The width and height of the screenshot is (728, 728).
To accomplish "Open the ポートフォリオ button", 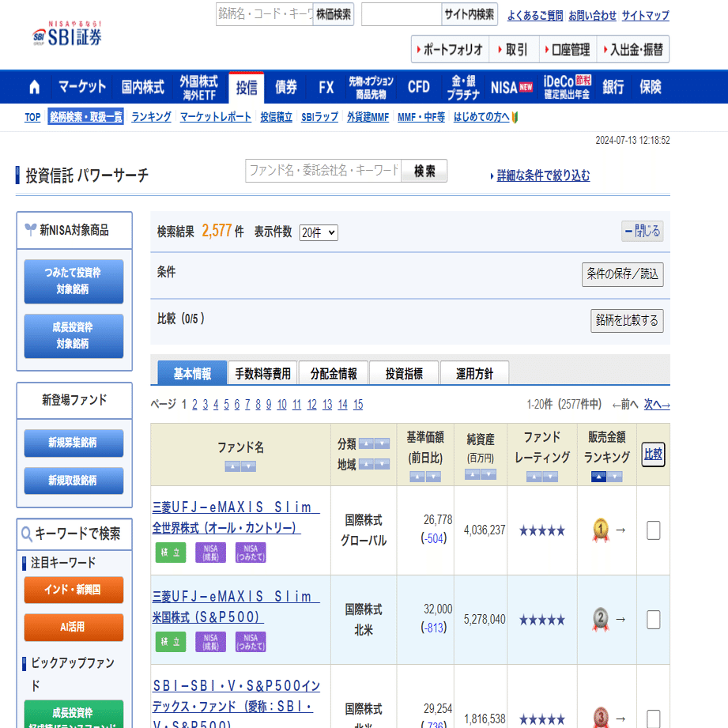I will (x=451, y=49).
